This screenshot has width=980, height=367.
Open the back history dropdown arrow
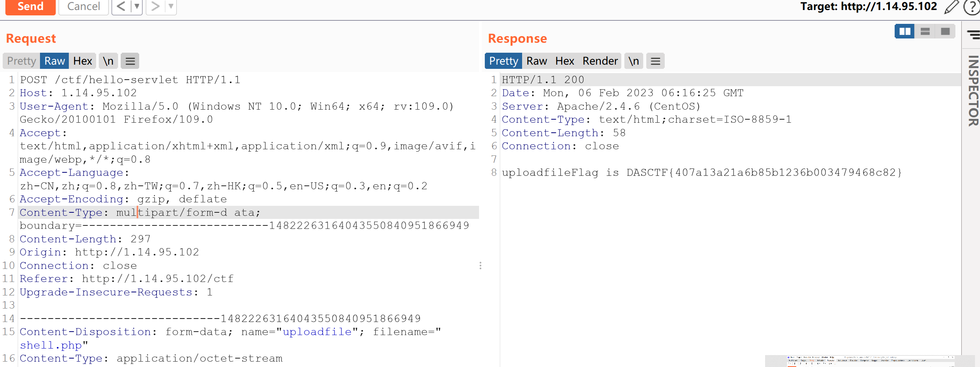click(x=136, y=7)
